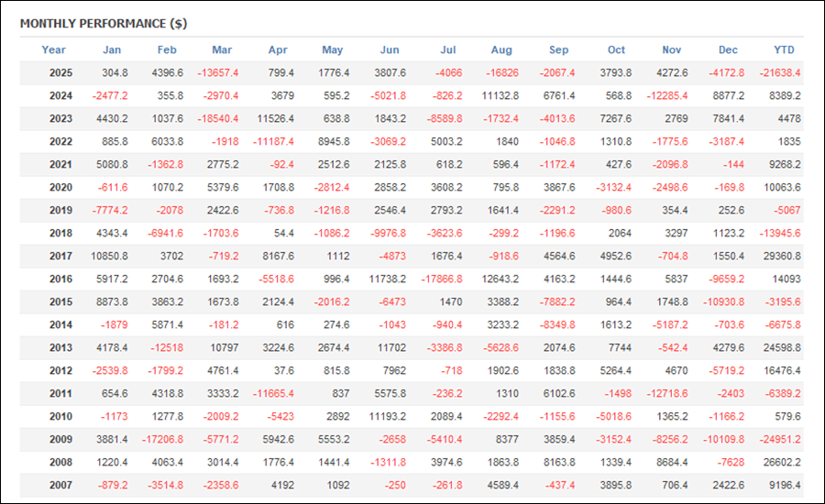
Task: Click the 2009 February value -17206.8
Action: click(x=159, y=439)
